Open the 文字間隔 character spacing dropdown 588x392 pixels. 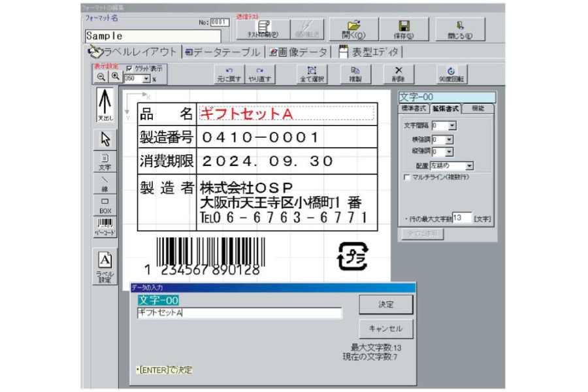[452, 125]
